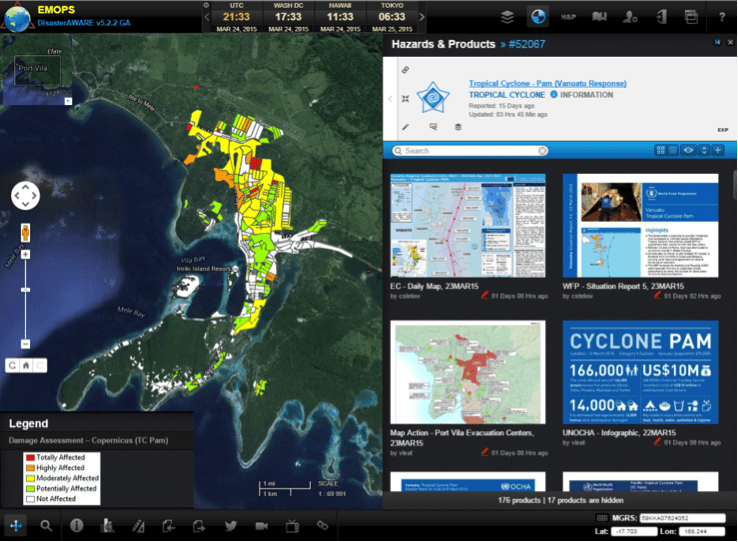738x542 pixels.
Task: Switch products to list view
Action: (673, 150)
